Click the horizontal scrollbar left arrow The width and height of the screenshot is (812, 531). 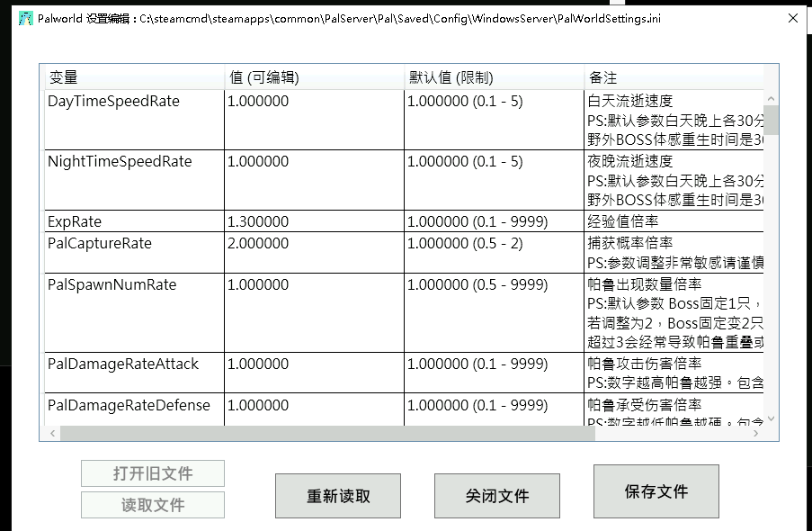[x=52, y=434]
